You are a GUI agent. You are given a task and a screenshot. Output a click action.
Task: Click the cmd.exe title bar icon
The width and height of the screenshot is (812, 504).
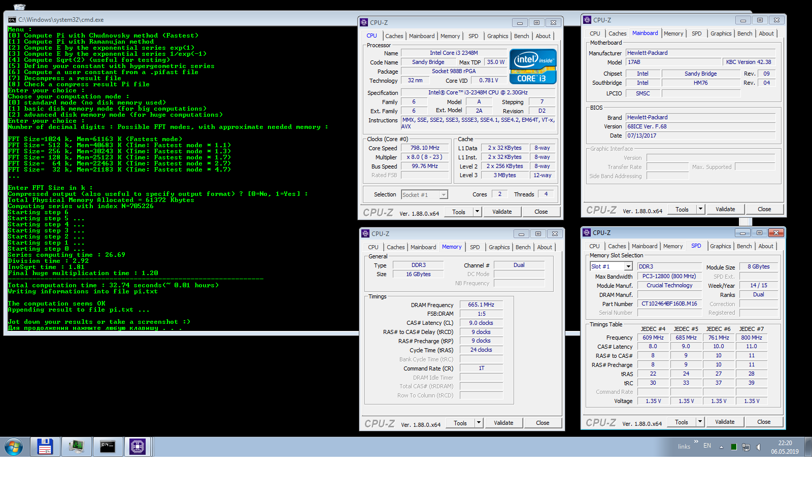pos(12,20)
